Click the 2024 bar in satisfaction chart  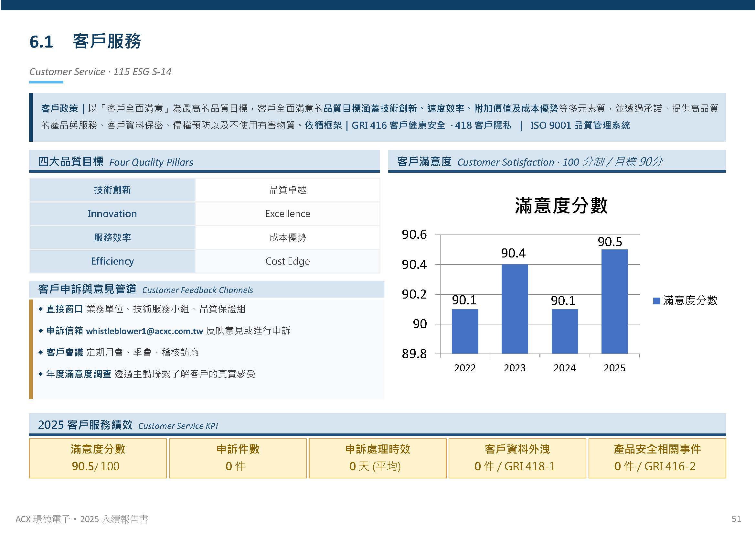point(565,332)
